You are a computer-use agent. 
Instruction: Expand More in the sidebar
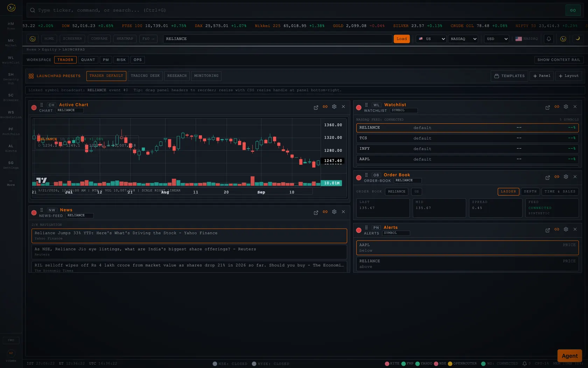(x=11, y=183)
